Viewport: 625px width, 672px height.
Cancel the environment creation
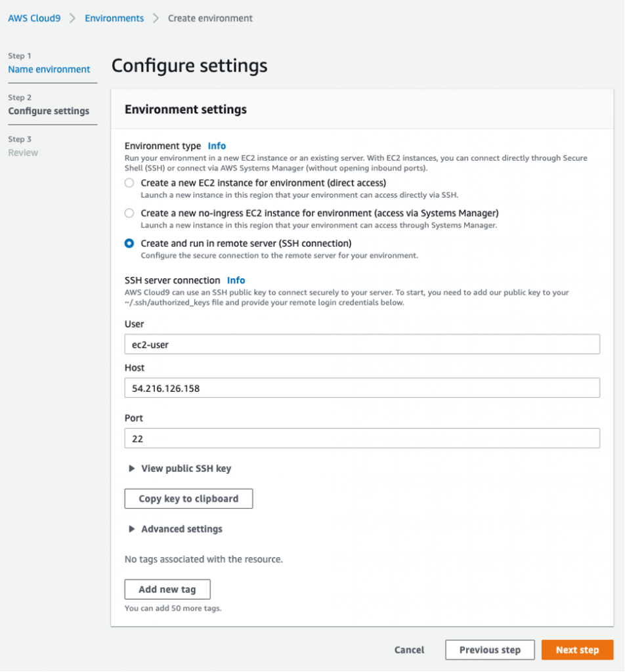click(409, 650)
